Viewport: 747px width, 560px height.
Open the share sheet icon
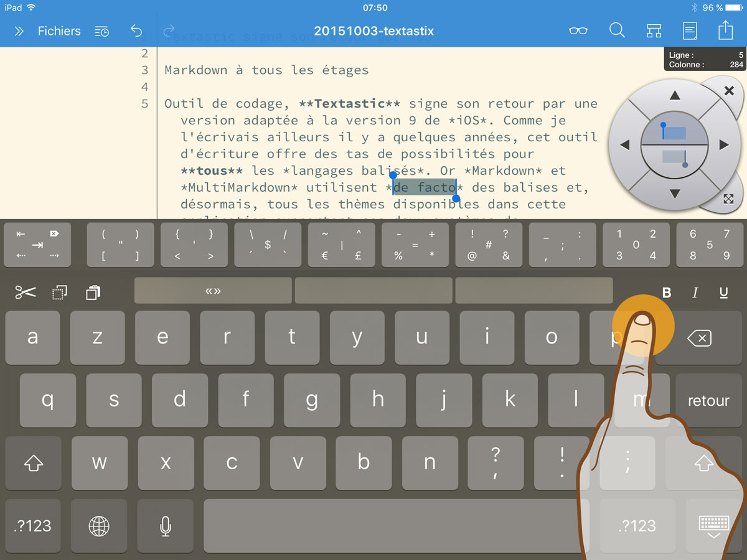tap(726, 30)
